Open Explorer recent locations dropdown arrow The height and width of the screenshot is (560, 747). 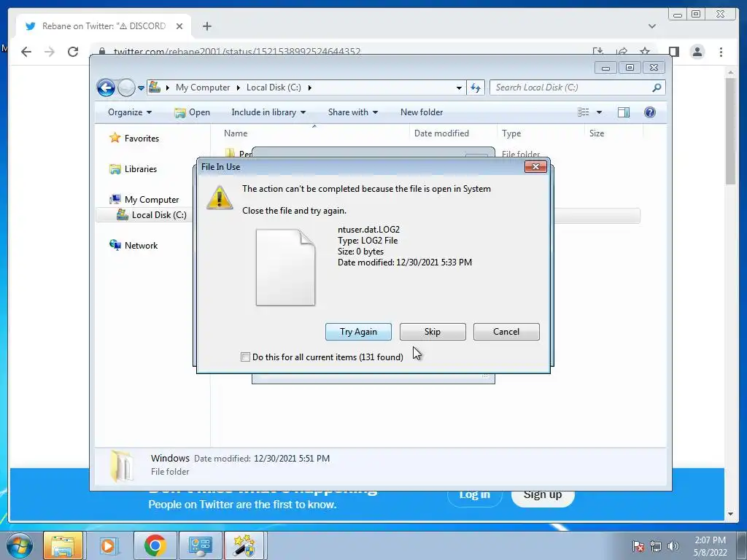click(141, 88)
